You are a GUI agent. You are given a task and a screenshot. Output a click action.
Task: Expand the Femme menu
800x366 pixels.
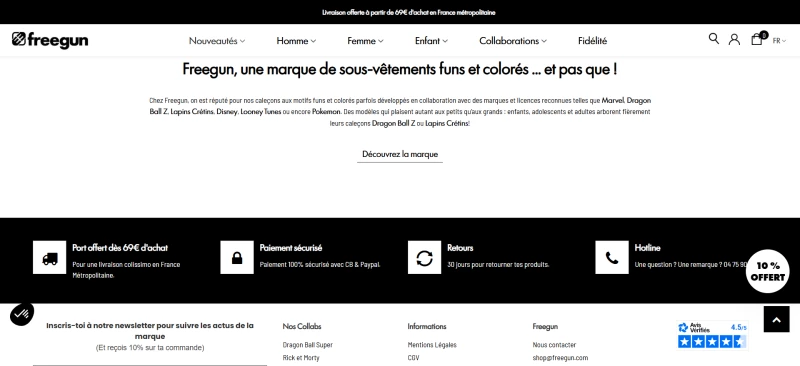coord(365,41)
